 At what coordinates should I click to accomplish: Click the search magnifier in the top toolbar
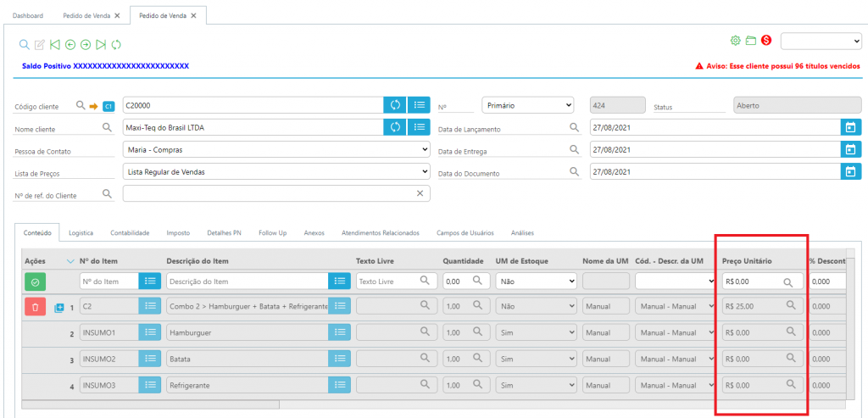25,44
